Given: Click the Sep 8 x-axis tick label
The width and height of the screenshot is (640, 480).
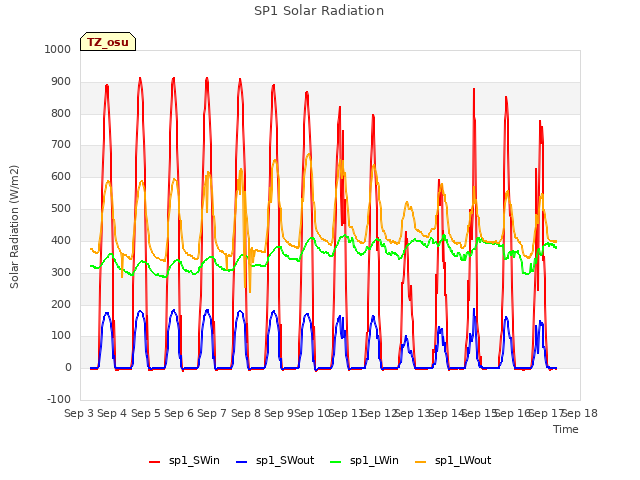Looking at the screenshot, I should pos(246,413).
